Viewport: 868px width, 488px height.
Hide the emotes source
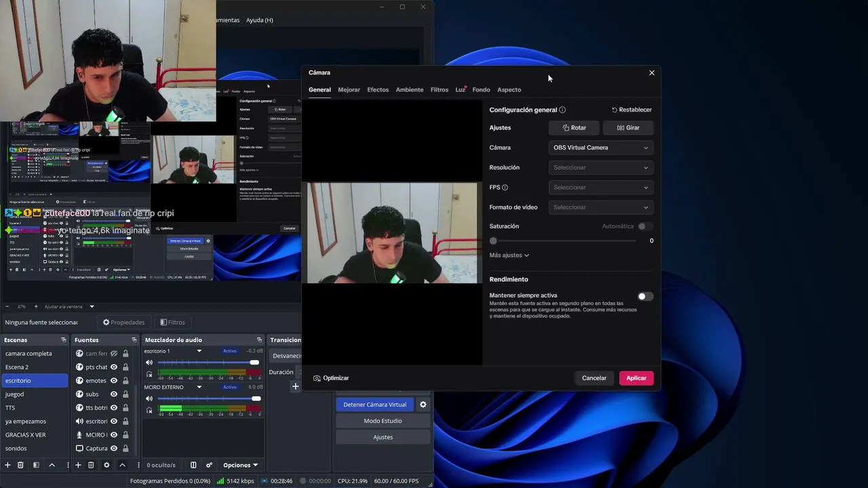(114, 381)
